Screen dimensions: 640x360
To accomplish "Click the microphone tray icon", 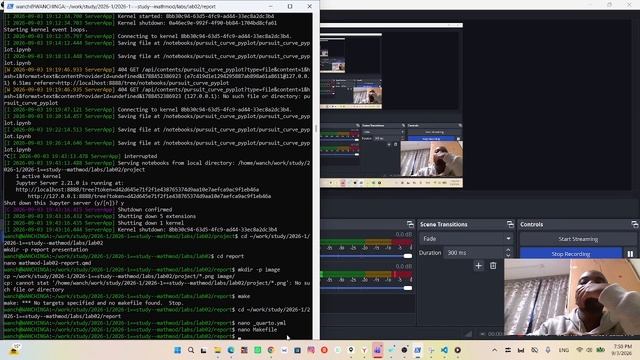I will click(548, 350).
